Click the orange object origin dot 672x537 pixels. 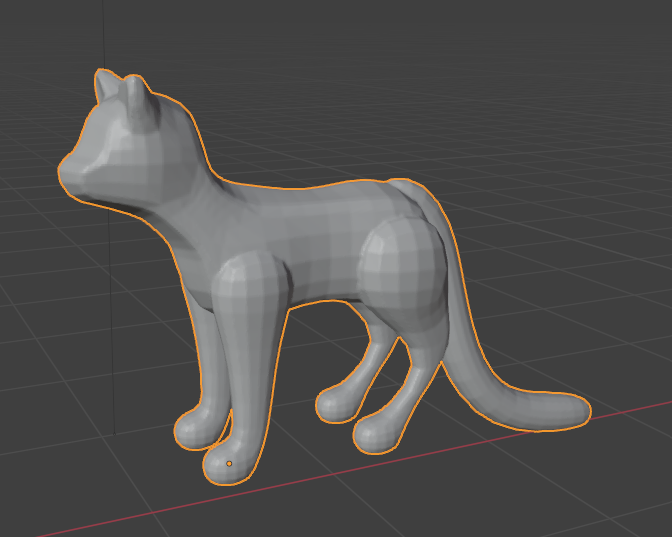coord(229,464)
